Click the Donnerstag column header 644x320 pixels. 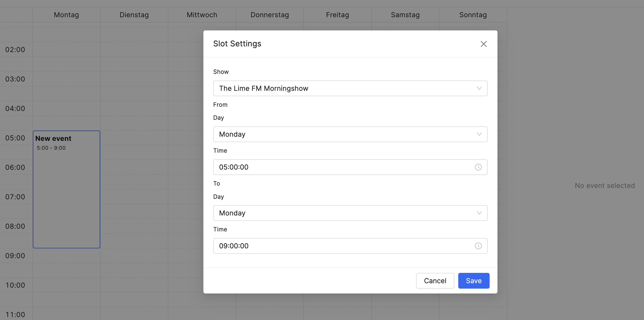coord(270,15)
